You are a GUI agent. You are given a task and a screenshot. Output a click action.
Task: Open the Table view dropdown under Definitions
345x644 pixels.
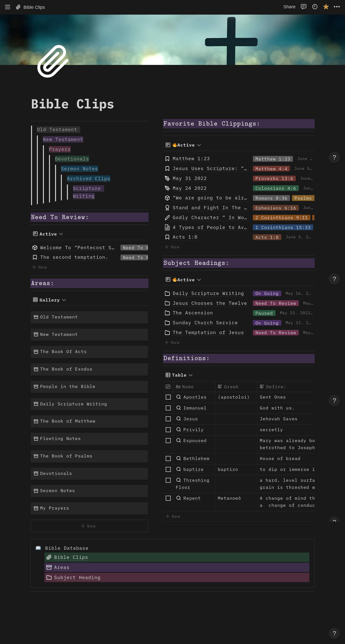pyautogui.click(x=179, y=375)
